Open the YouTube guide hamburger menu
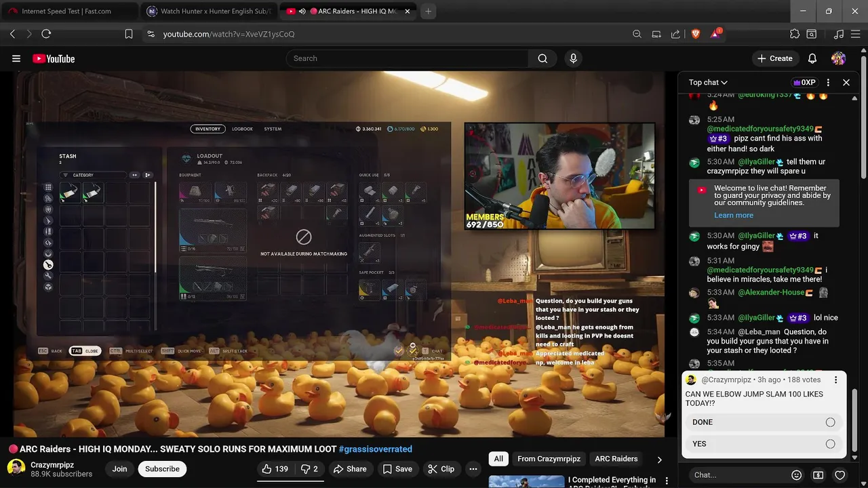Image resolution: width=868 pixels, height=488 pixels. (16, 58)
